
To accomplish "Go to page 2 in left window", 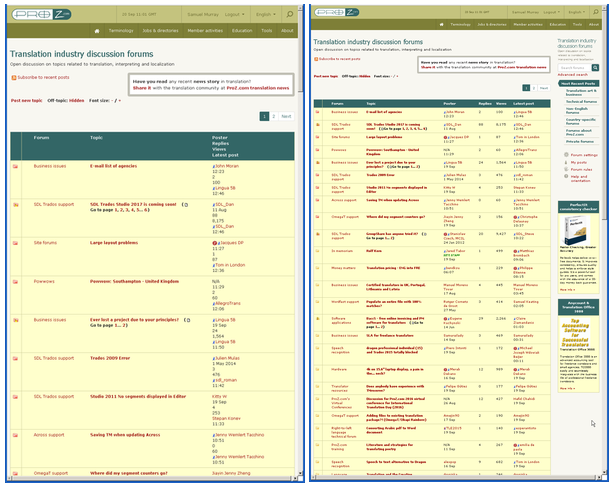I will (274, 116).
